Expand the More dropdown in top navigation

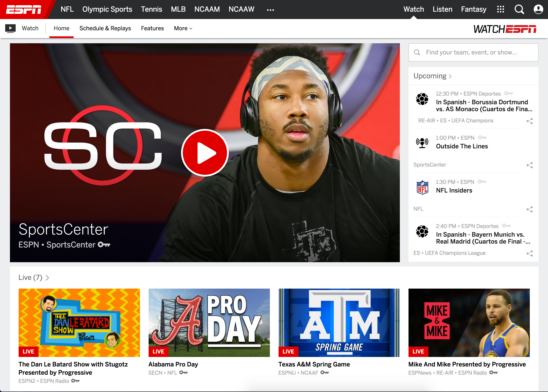point(183,28)
